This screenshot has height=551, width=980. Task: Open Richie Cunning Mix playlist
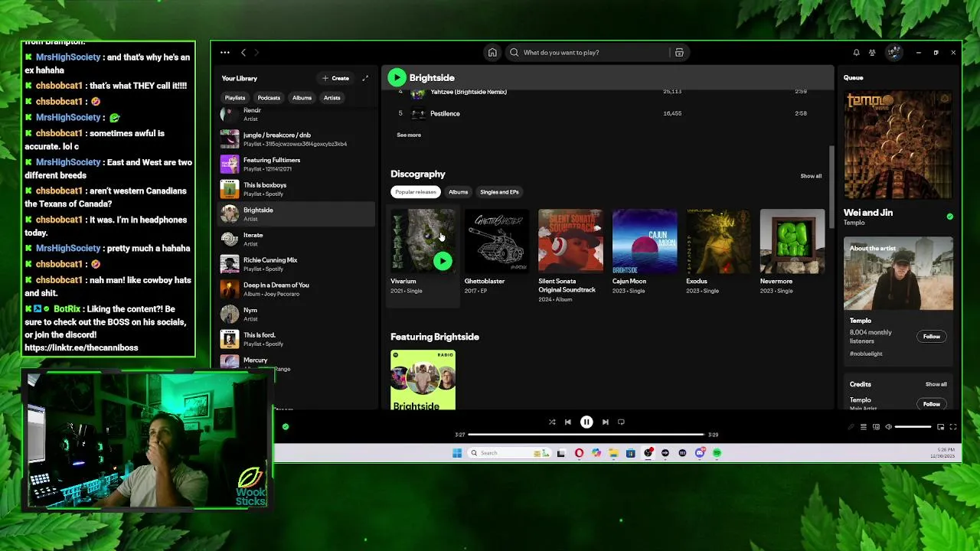(x=296, y=264)
